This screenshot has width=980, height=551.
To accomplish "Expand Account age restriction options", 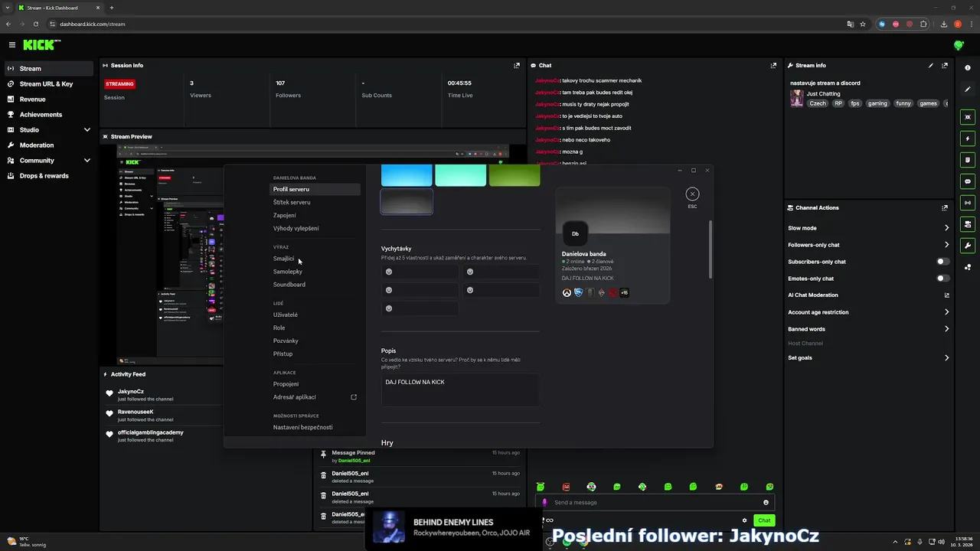I will tap(946, 312).
